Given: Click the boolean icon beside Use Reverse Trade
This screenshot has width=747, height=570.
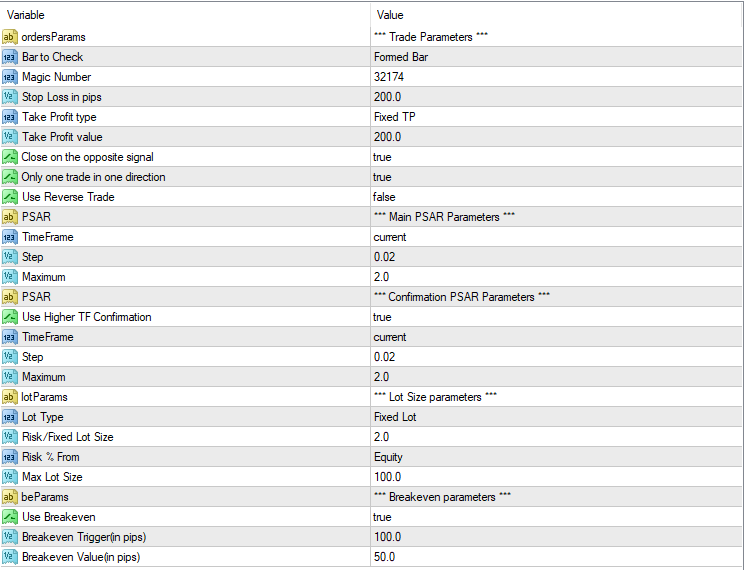Looking at the screenshot, I should click(x=10, y=197).
